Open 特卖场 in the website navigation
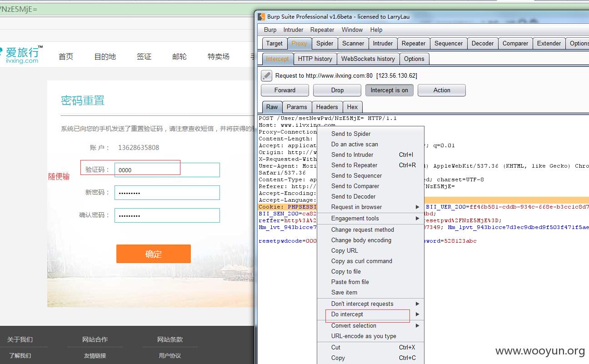 [219, 56]
